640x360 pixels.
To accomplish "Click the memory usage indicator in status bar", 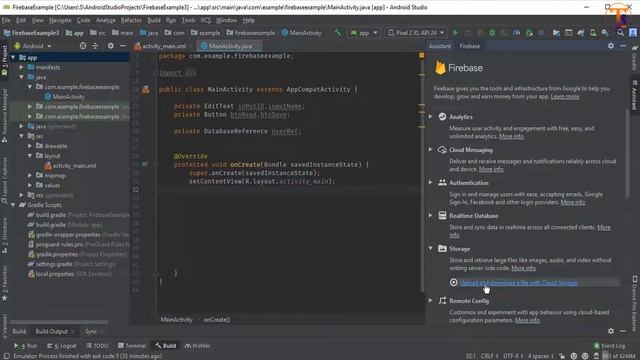I will click(x=620, y=356).
